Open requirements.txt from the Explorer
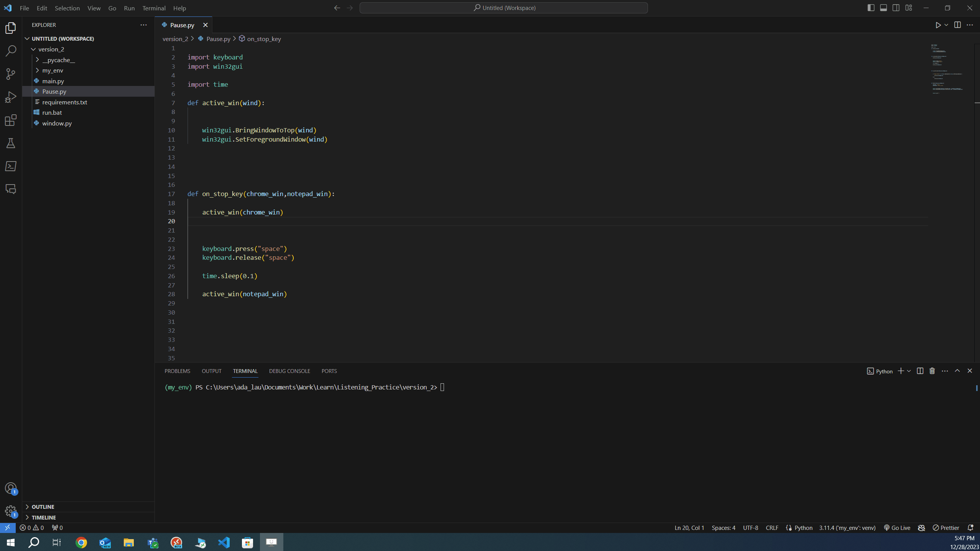980x551 pixels. click(65, 102)
